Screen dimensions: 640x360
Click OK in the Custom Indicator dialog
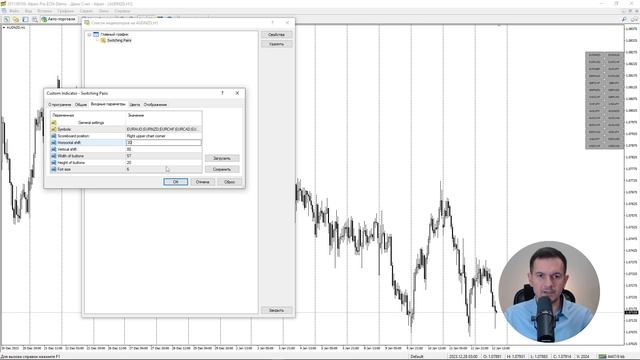tap(176, 182)
